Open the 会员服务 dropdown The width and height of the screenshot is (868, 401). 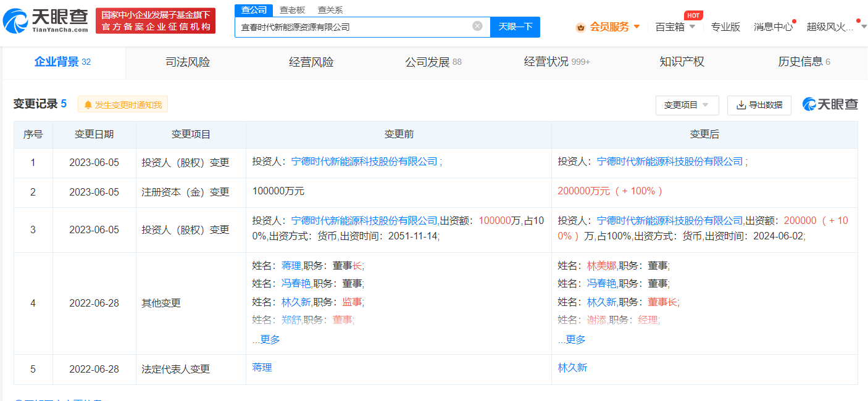click(x=607, y=27)
